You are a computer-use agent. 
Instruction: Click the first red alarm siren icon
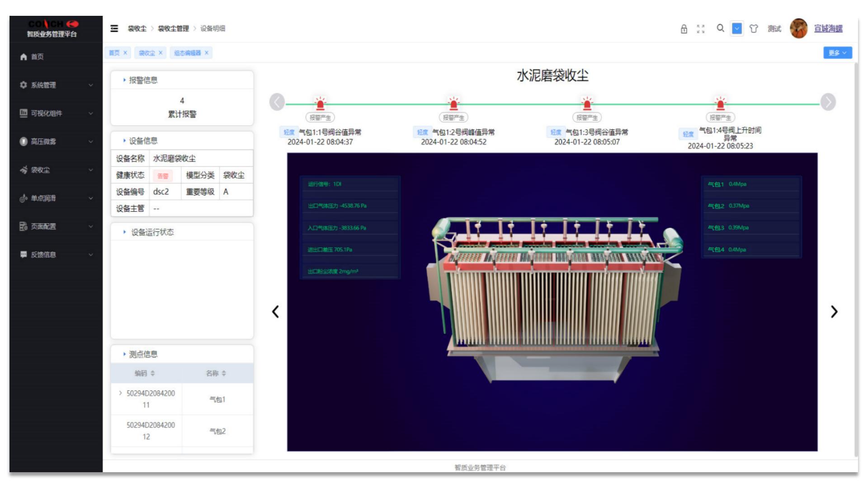click(320, 103)
